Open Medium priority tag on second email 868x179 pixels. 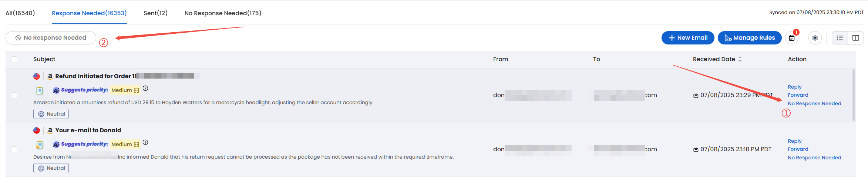tap(125, 144)
